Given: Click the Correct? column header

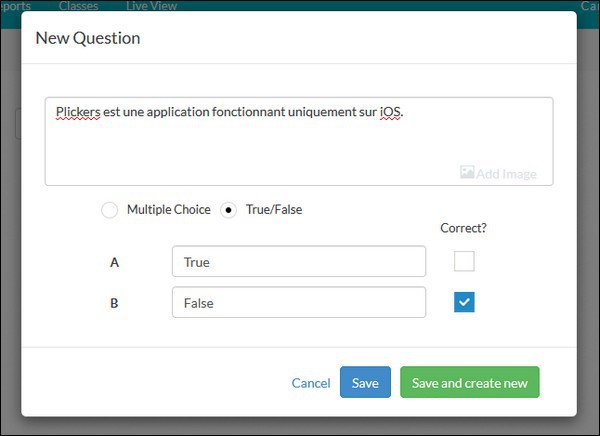Looking at the screenshot, I should 463,228.
